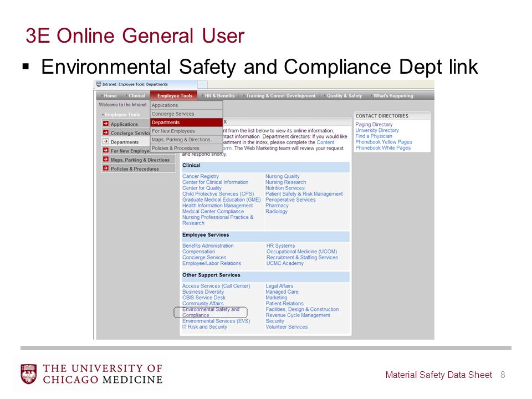Open Compensation link
The width and height of the screenshot is (532, 399).
tap(198, 252)
